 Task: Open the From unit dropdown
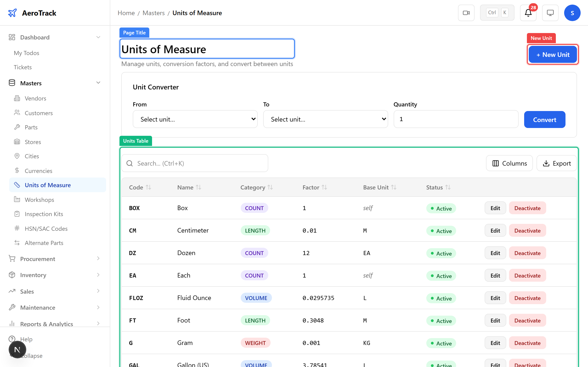click(195, 119)
